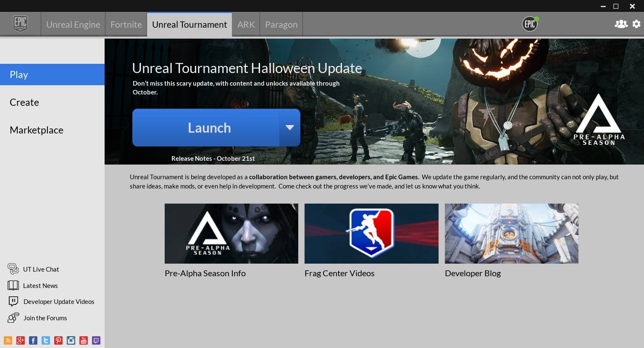Open the Google Plus icon

pos(21,340)
